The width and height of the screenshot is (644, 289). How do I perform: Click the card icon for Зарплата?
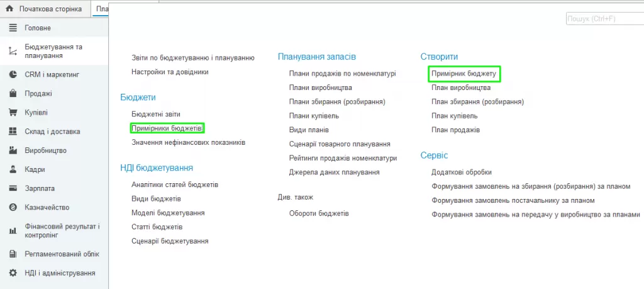13,188
